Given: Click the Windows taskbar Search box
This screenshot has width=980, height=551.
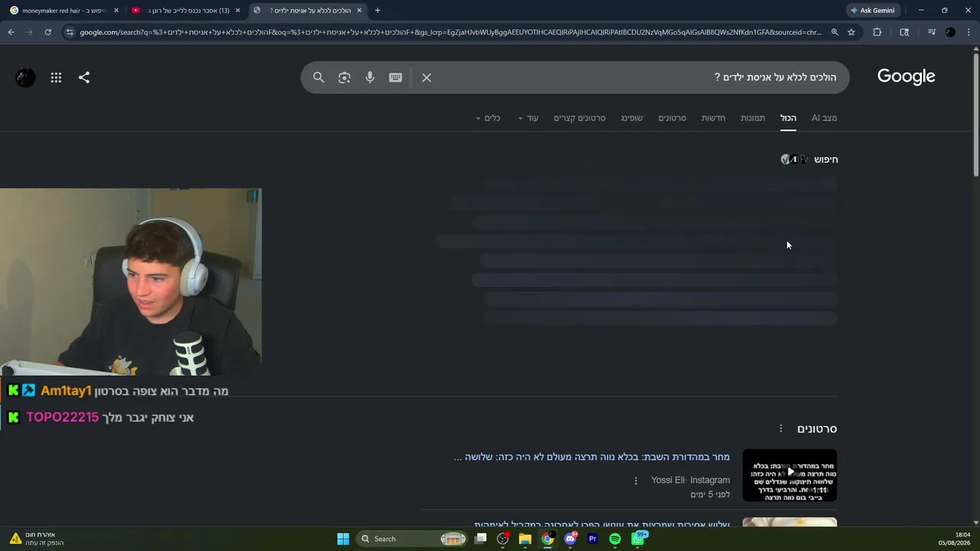Looking at the screenshot, I should click(412, 539).
